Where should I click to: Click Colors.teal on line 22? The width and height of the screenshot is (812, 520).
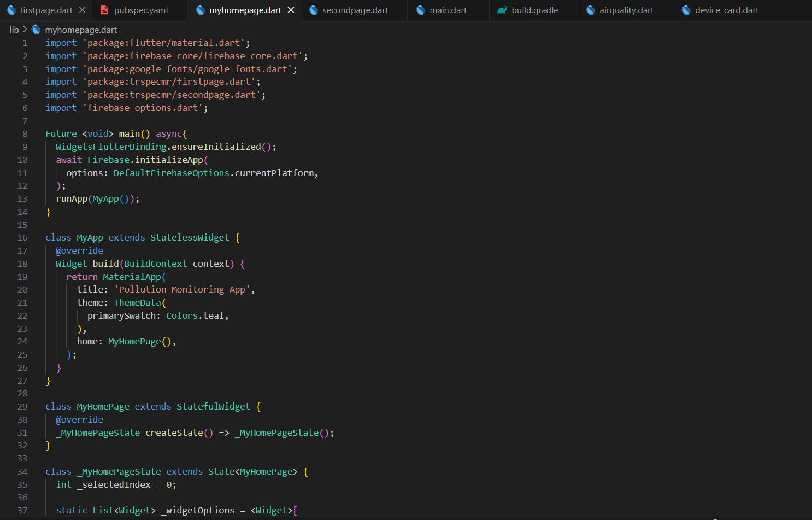point(195,316)
